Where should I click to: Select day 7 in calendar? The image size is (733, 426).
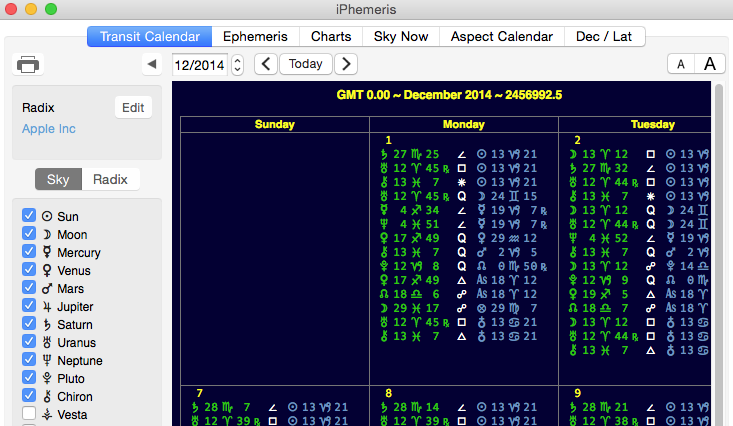point(200,393)
